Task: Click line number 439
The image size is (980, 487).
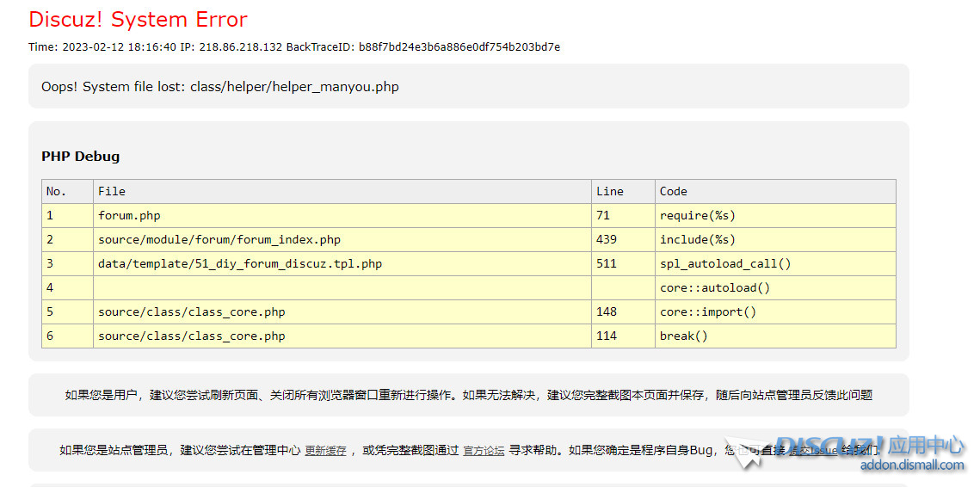Action: 623,239
